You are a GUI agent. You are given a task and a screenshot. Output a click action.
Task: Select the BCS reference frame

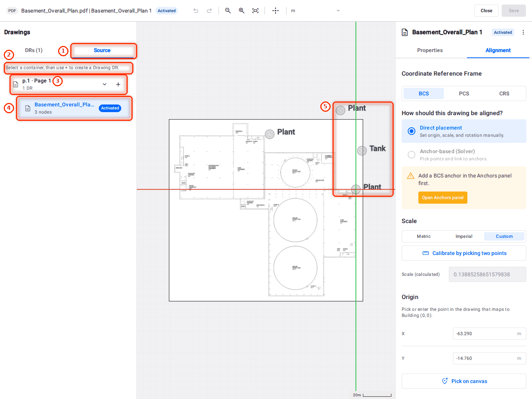[424, 93]
